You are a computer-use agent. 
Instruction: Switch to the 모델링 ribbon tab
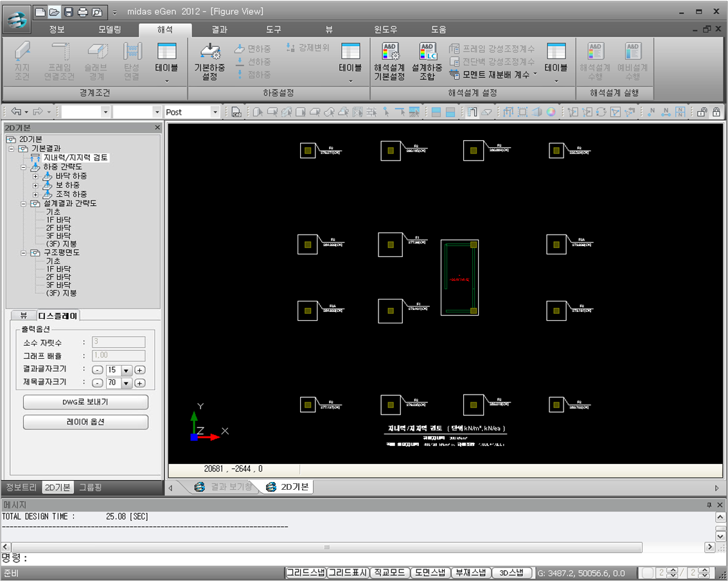[x=110, y=30]
